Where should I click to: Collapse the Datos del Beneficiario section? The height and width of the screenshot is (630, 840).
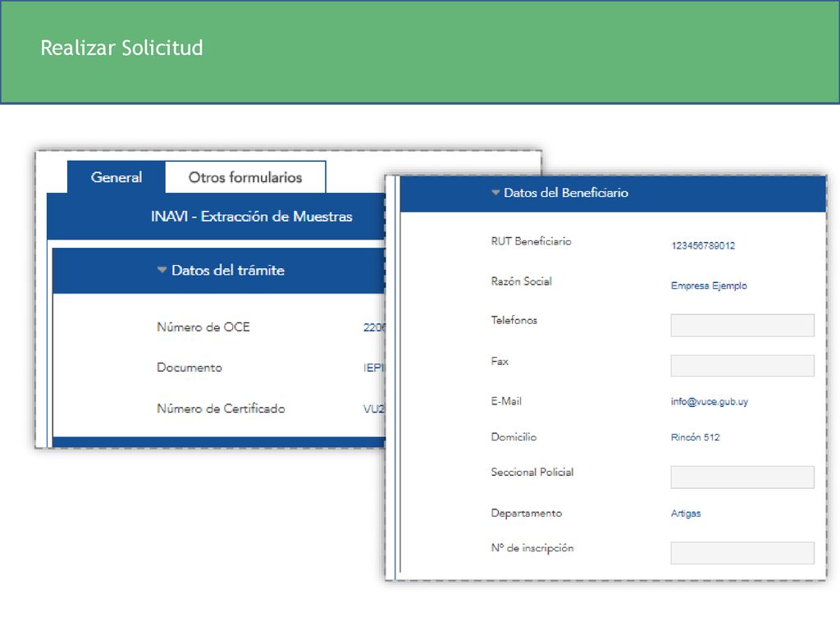pyautogui.click(x=495, y=193)
